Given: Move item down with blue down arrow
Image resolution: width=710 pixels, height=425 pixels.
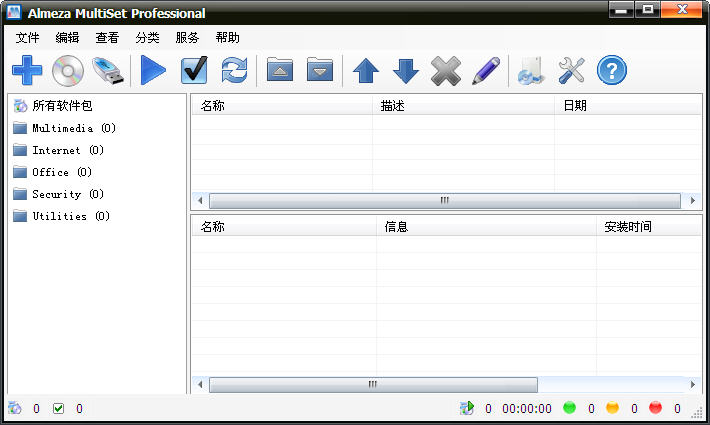Looking at the screenshot, I should 406,70.
